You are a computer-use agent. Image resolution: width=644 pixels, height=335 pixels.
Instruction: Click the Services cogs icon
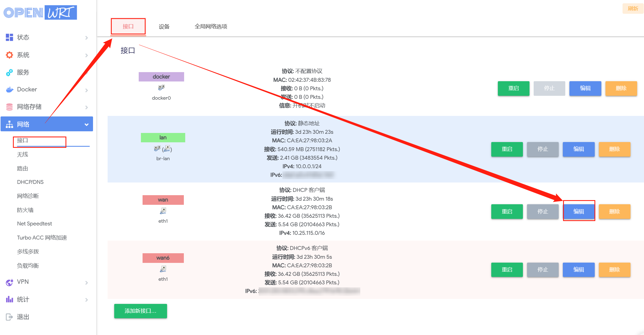pyautogui.click(x=9, y=72)
